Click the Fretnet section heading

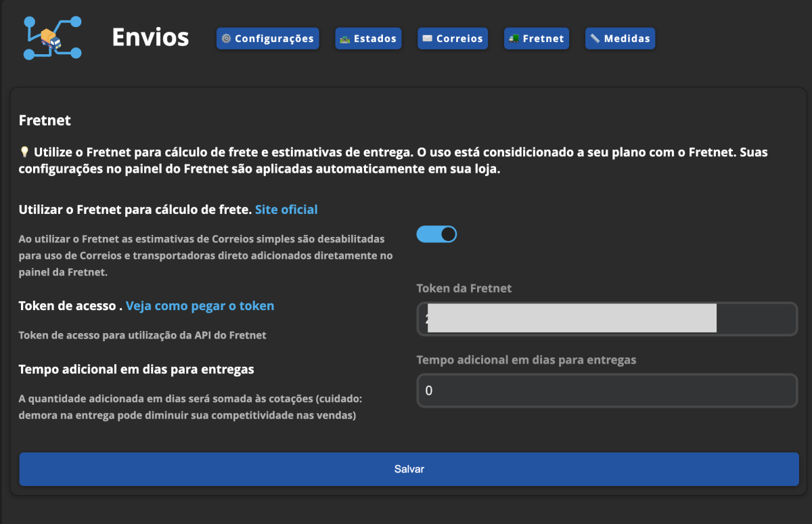[x=45, y=121]
